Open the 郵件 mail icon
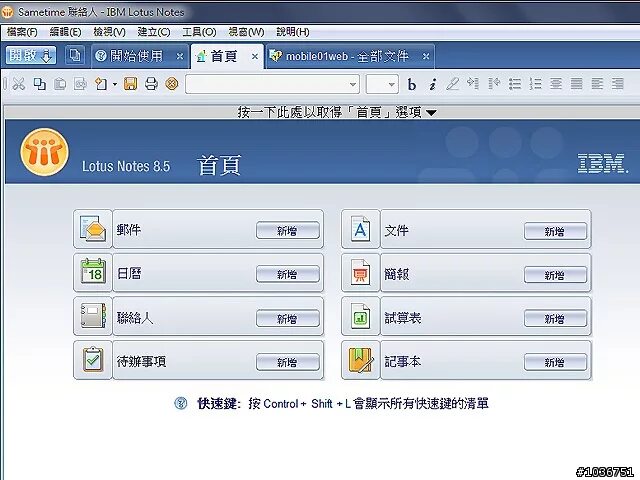This screenshot has width=640, height=480. click(x=93, y=229)
